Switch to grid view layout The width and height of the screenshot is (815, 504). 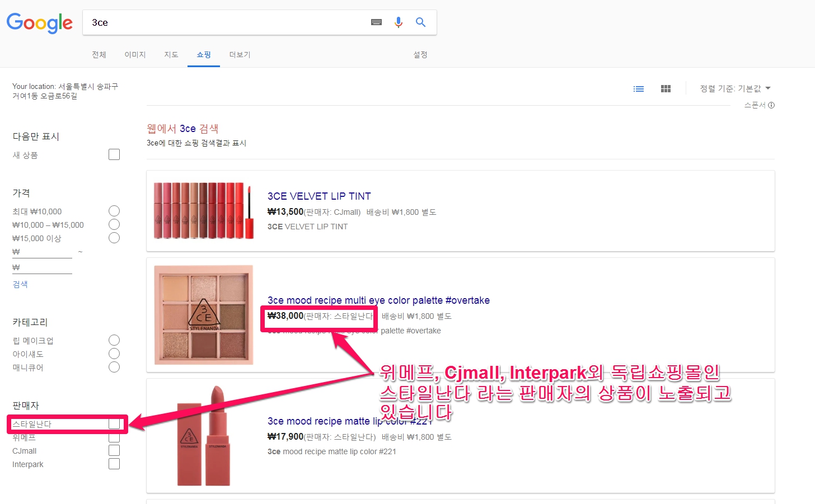[x=666, y=89]
